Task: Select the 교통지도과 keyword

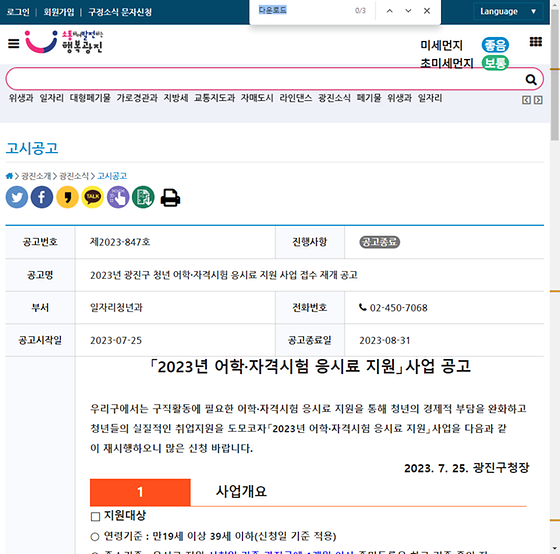Action: (214, 98)
